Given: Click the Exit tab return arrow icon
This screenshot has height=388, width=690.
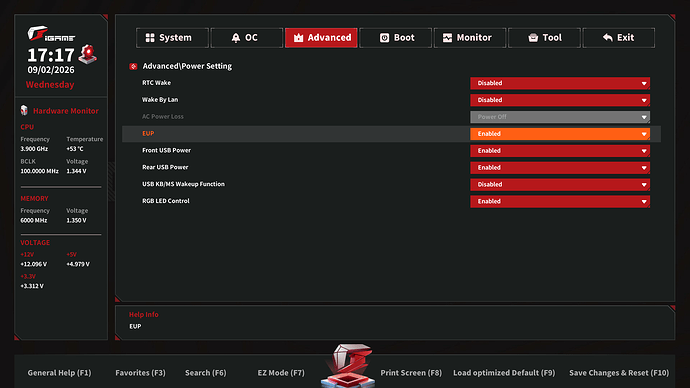Looking at the screenshot, I should pos(608,38).
